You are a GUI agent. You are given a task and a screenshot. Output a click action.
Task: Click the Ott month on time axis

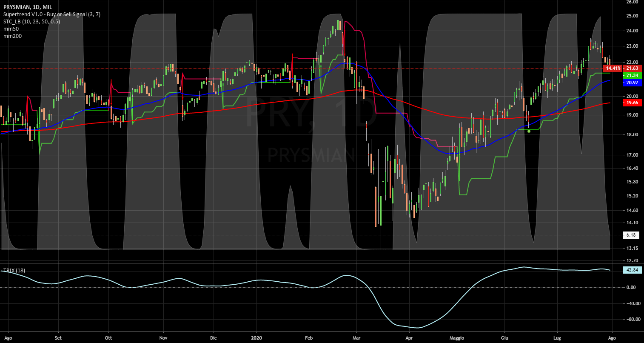108,338
